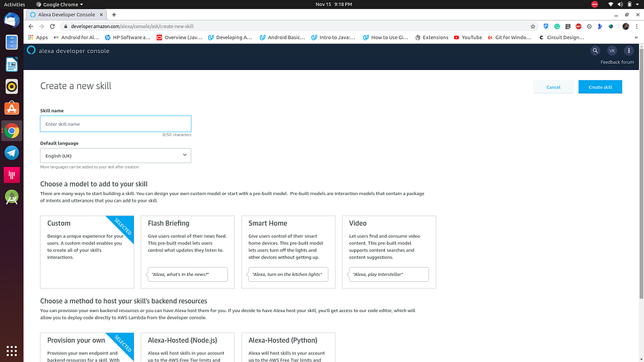Open Telegram from the dock
The image size is (644, 362).
(x=12, y=153)
